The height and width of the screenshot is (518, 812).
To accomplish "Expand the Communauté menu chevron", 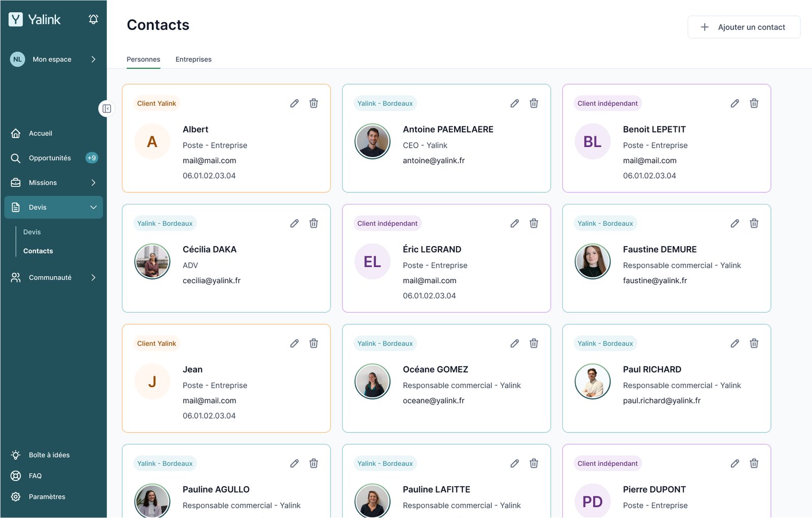I will 93,278.
